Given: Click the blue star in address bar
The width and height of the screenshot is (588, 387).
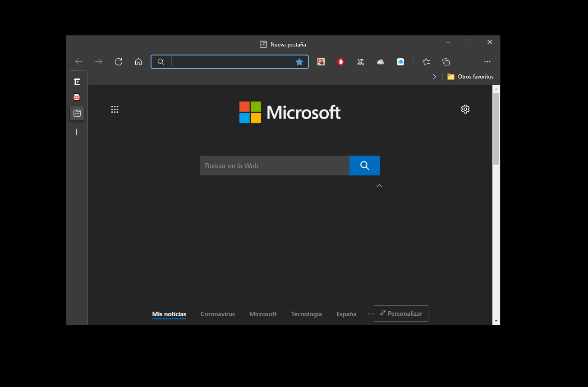Looking at the screenshot, I should pyautogui.click(x=299, y=62).
